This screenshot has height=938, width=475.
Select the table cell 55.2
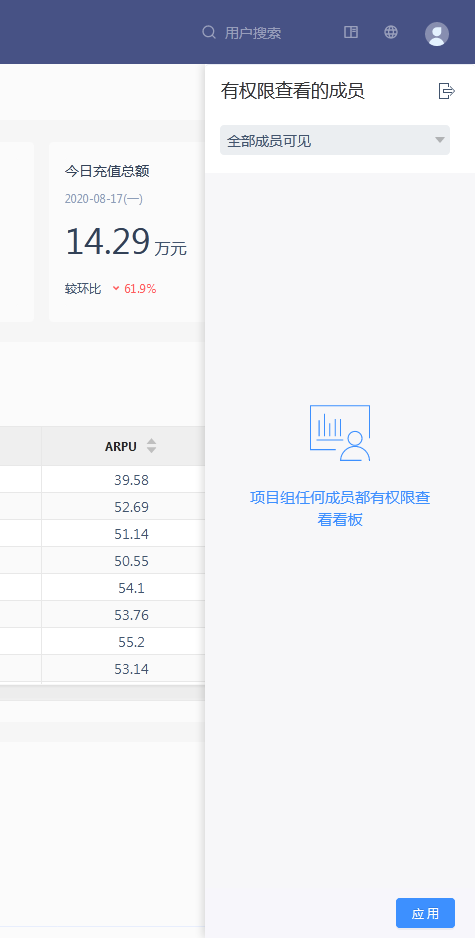[132, 642]
